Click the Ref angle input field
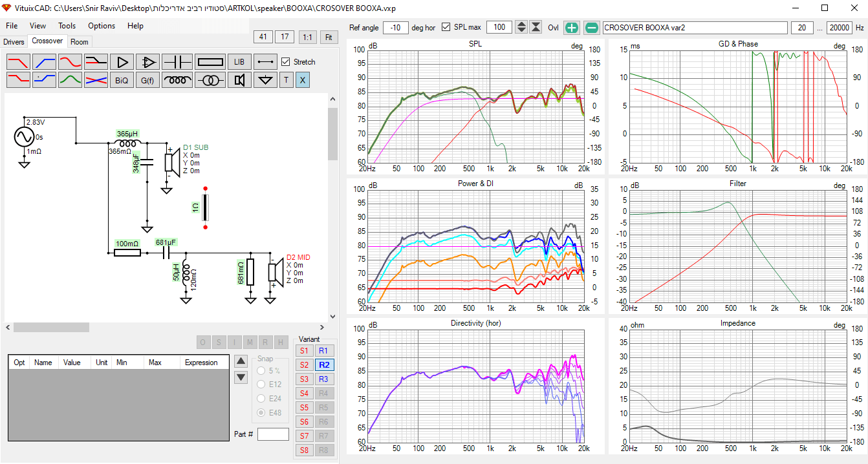This screenshot has height=464, width=868. [396, 28]
